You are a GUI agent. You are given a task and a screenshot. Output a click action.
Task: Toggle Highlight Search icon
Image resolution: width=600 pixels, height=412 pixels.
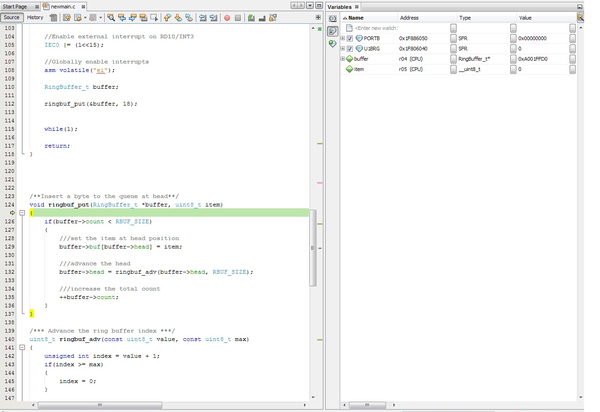click(x=143, y=18)
